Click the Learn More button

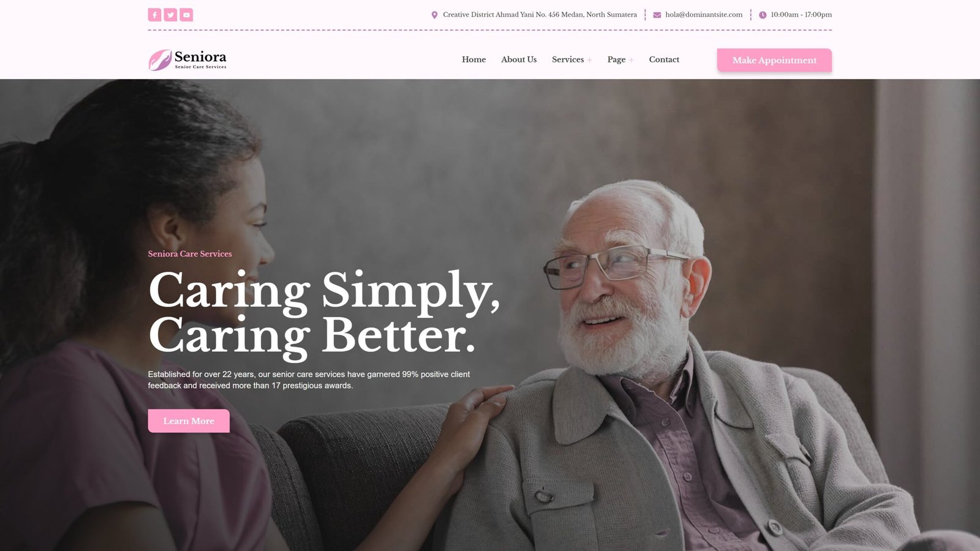pos(189,421)
